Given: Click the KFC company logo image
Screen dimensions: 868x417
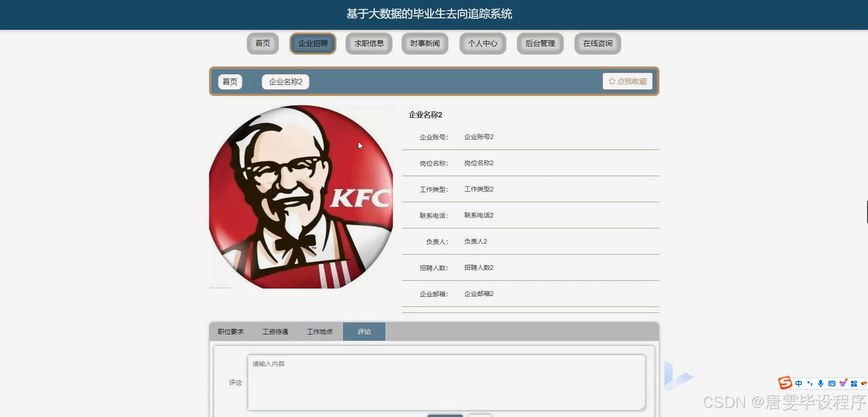Looking at the screenshot, I should tap(301, 197).
